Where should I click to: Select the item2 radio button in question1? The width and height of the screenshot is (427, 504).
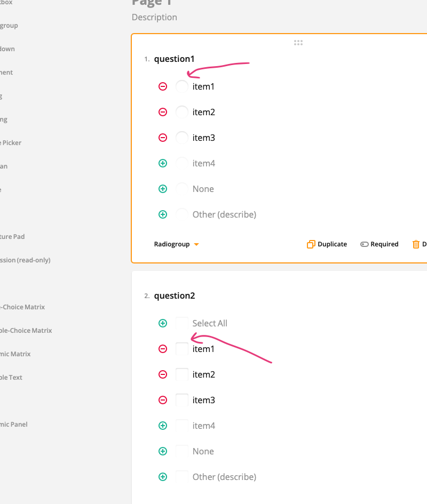(181, 111)
